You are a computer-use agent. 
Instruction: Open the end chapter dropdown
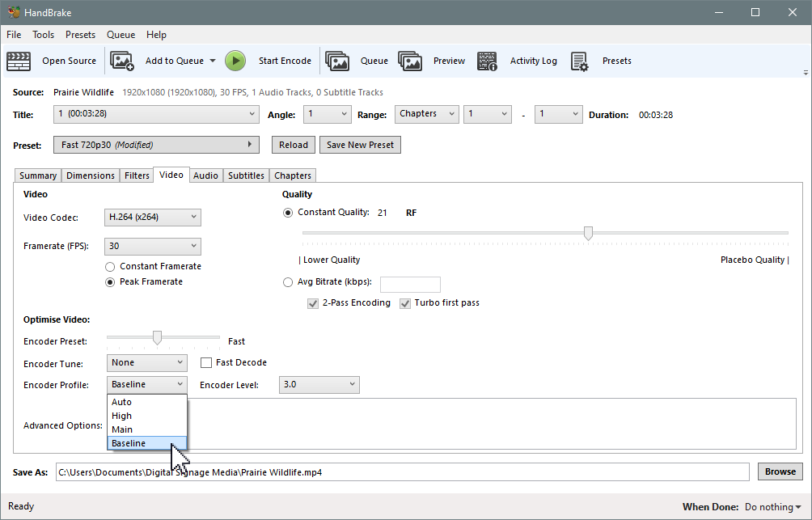click(558, 114)
